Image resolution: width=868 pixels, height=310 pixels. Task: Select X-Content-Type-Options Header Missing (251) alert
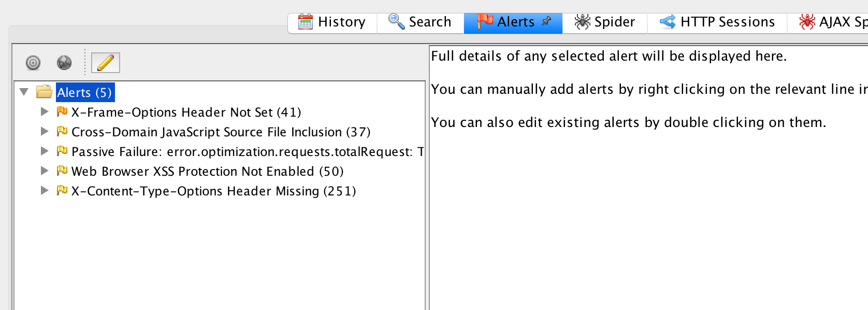click(x=213, y=191)
